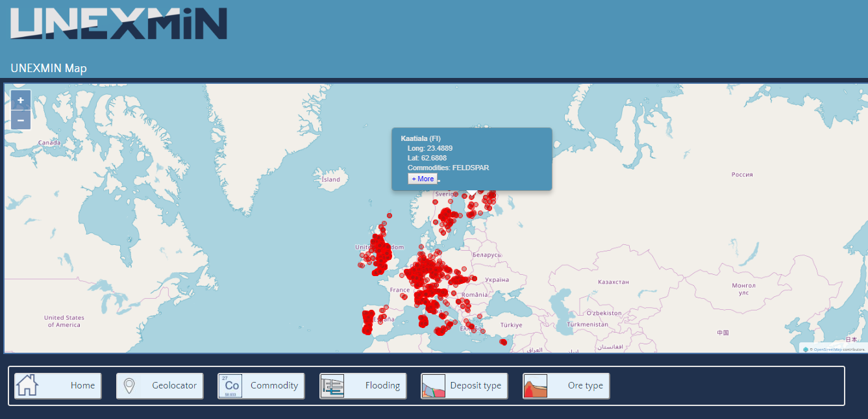Open Geolocator via the pin icon
This screenshot has height=419, width=868.
(129, 386)
